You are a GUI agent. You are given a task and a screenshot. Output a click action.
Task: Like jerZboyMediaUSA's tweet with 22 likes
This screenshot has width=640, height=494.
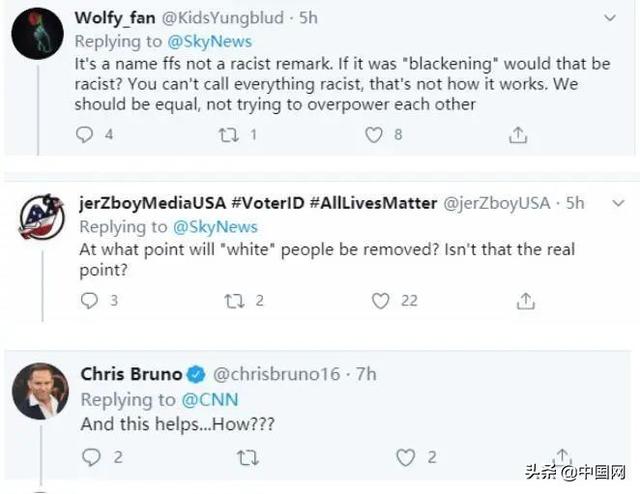[380, 300]
